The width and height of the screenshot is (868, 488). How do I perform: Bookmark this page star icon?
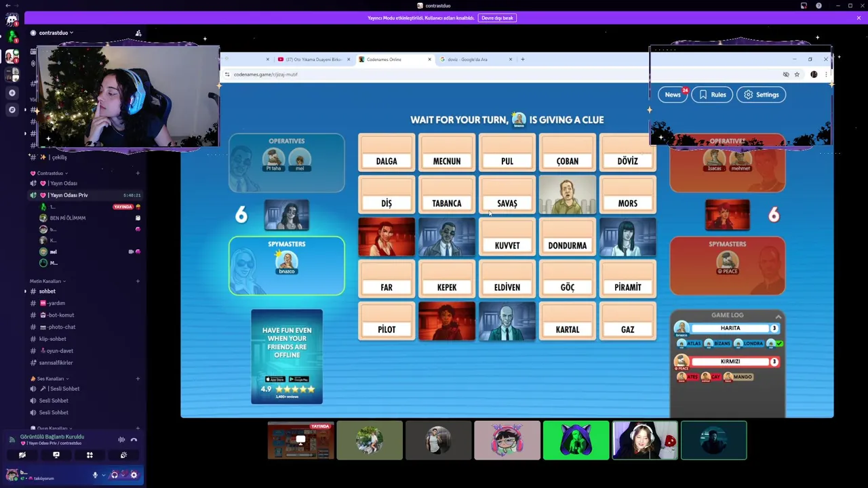[x=797, y=75]
